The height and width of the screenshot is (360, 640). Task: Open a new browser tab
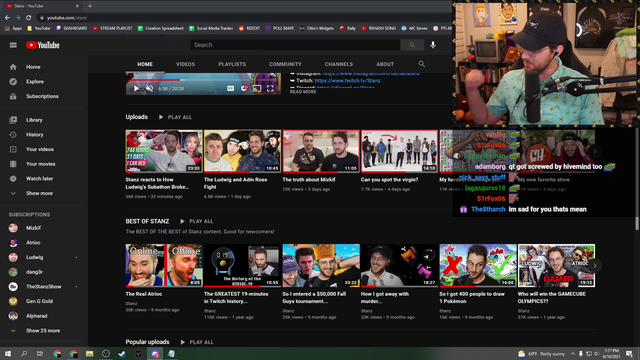[x=90, y=6]
